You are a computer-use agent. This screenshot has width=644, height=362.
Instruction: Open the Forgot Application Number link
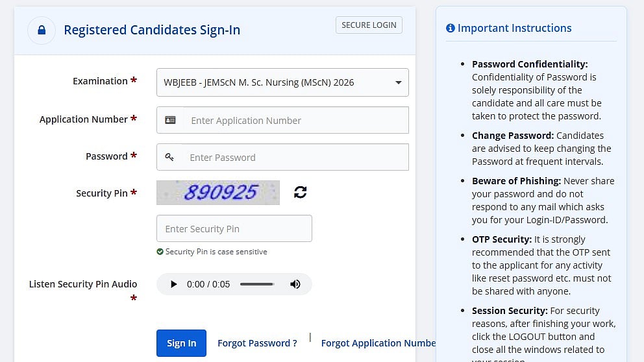click(x=378, y=343)
